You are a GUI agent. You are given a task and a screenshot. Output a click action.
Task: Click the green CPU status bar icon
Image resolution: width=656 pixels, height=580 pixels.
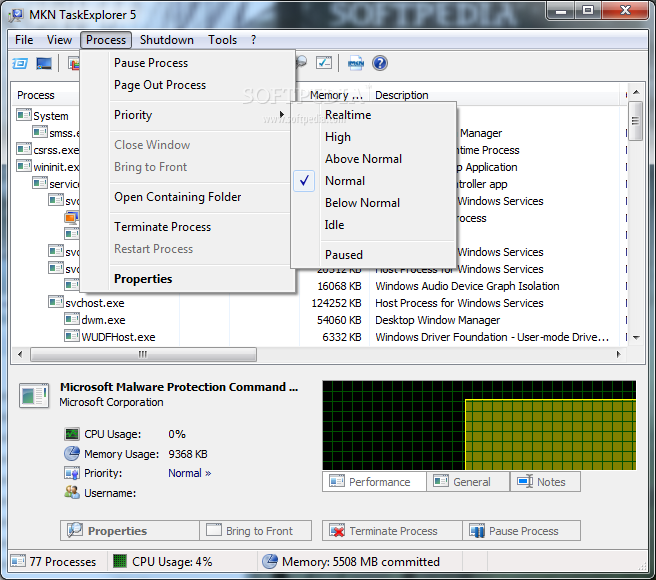tap(120, 561)
